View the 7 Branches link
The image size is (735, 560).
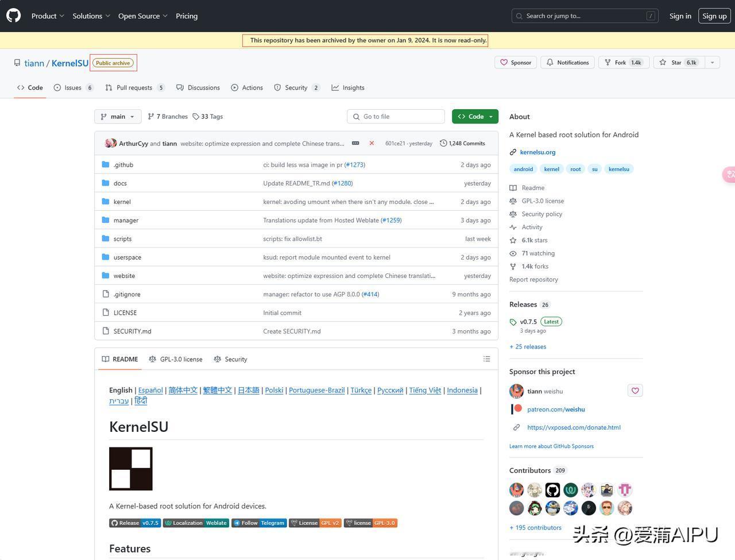pos(168,117)
